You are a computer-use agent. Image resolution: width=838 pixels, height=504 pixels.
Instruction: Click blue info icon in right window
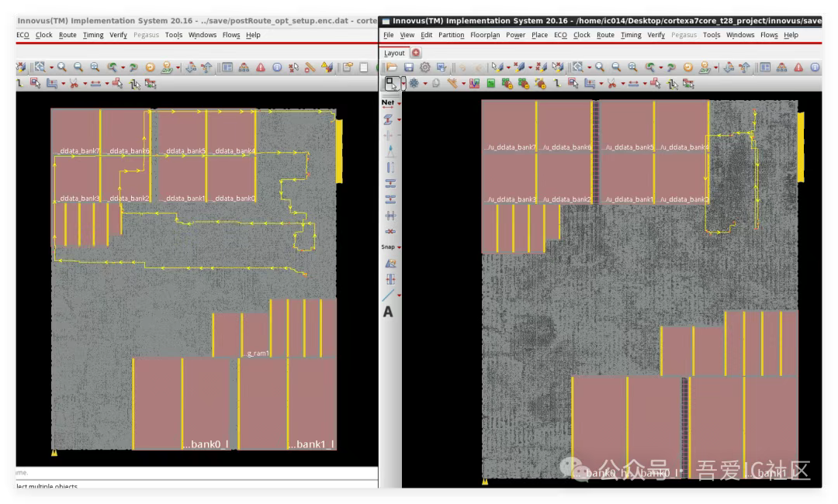[x=815, y=67]
